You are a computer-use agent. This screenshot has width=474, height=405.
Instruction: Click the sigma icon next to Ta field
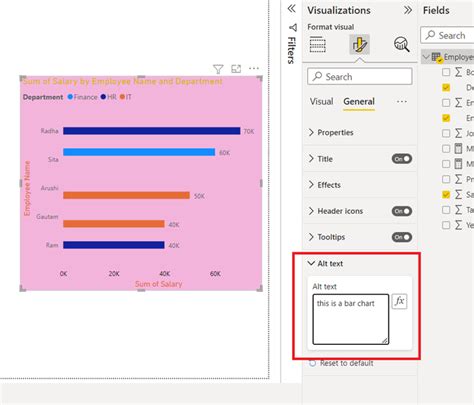pos(459,210)
